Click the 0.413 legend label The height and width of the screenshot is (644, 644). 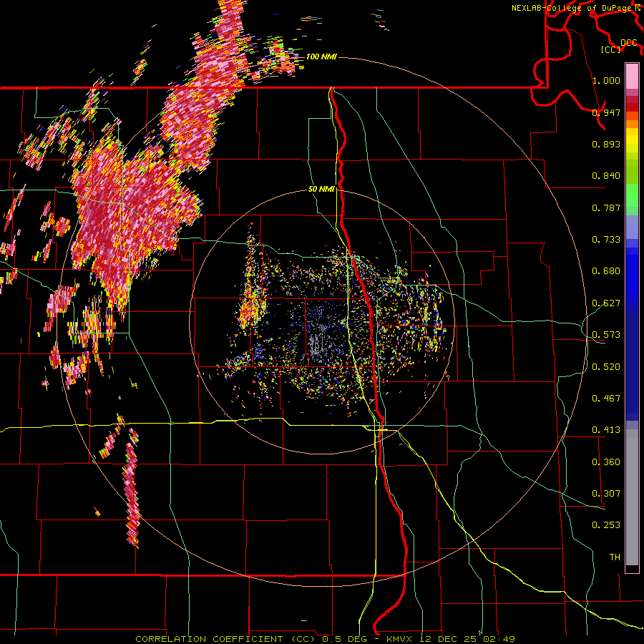[x=606, y=430]
